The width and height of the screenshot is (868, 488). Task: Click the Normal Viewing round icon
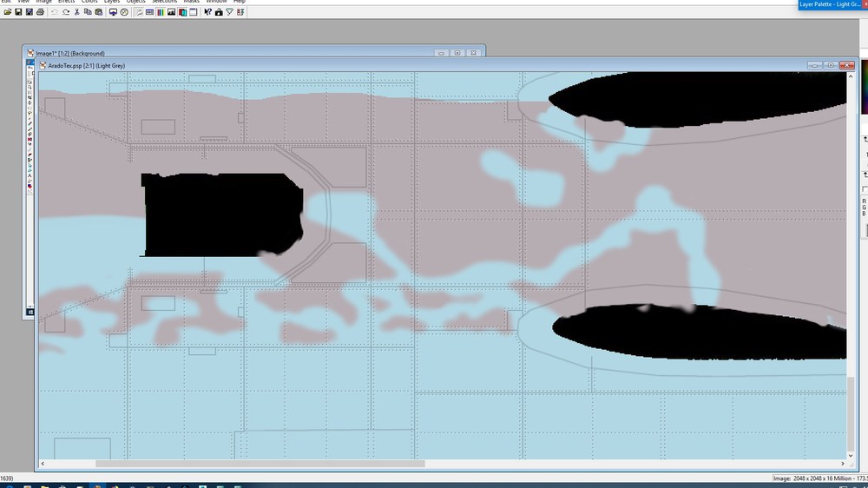pos(124,12)
